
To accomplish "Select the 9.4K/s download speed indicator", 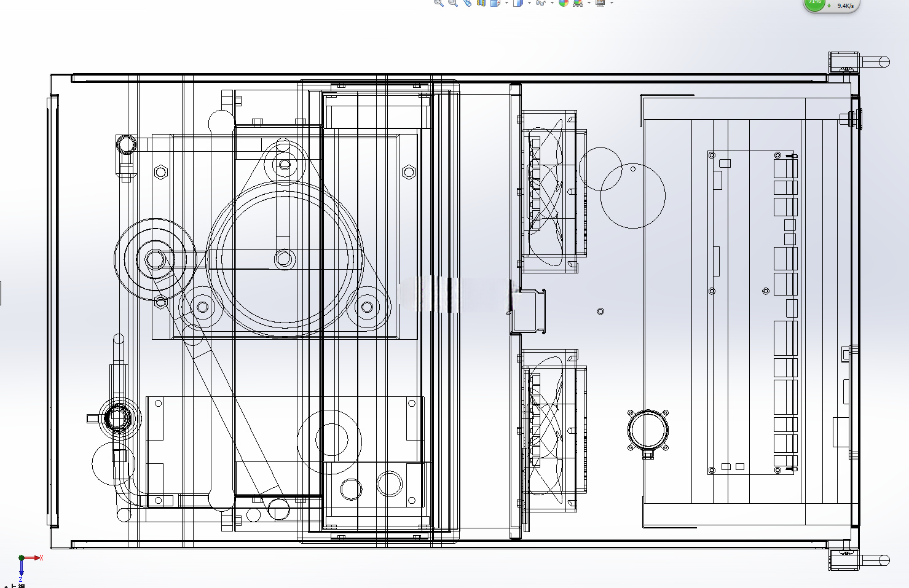I will click(845, 6).
